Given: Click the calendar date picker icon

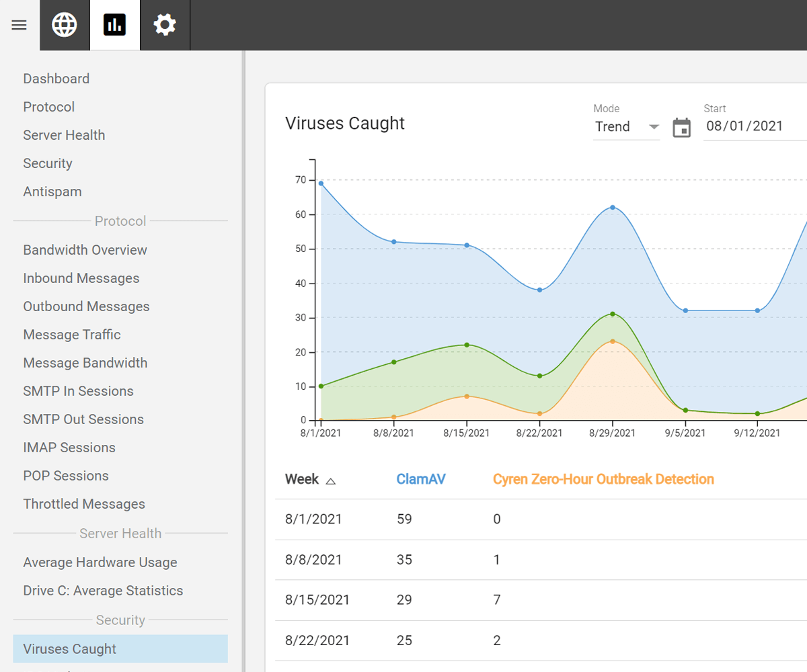Looking at the screenshot, I should click(682, 127).
